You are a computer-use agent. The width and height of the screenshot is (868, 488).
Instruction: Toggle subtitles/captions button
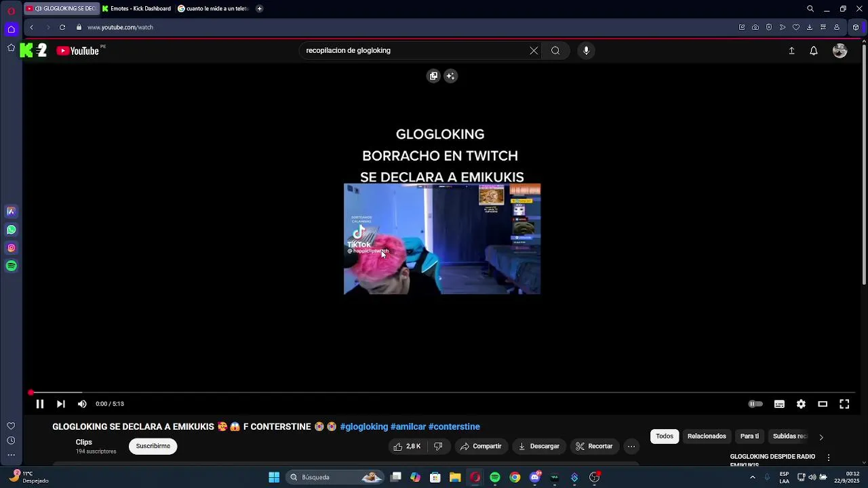[779, 404]
